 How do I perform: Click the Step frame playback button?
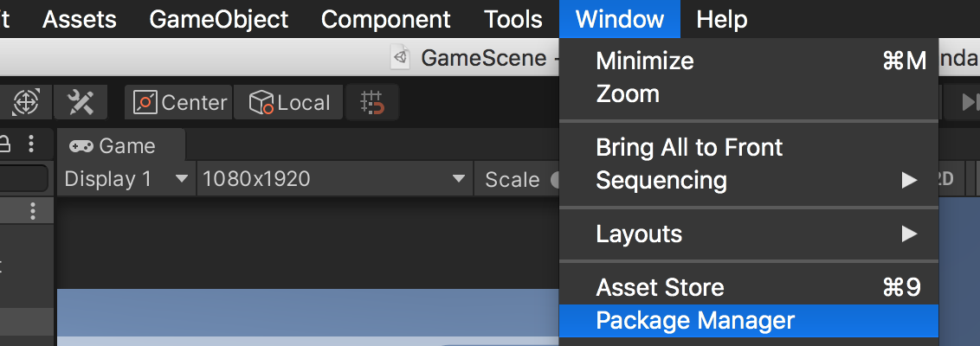(x=970, y=102)
